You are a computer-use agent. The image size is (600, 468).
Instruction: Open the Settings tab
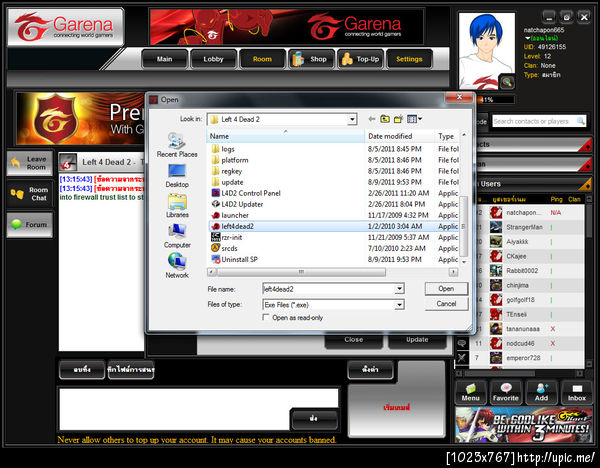click(x=409, y=59)
